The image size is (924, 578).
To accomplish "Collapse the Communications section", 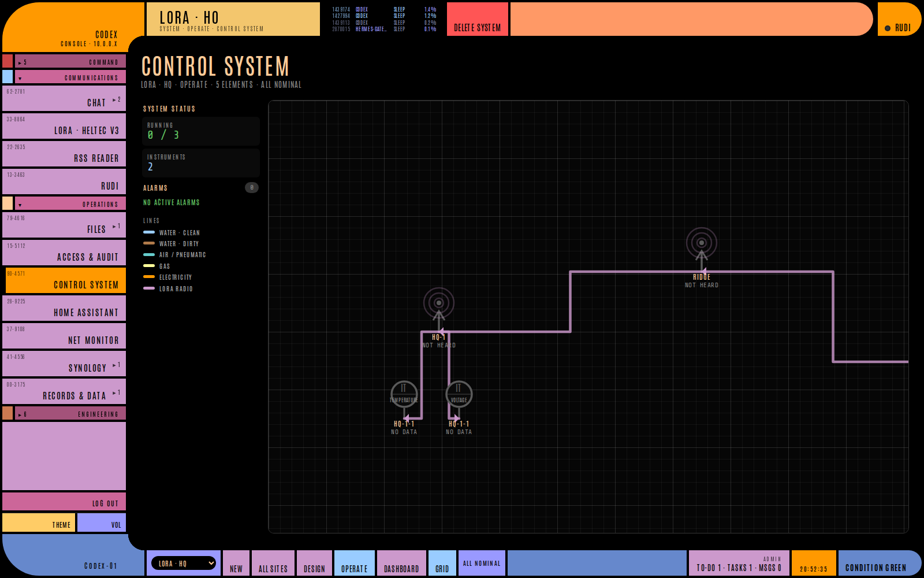I will tap(70, 77).
